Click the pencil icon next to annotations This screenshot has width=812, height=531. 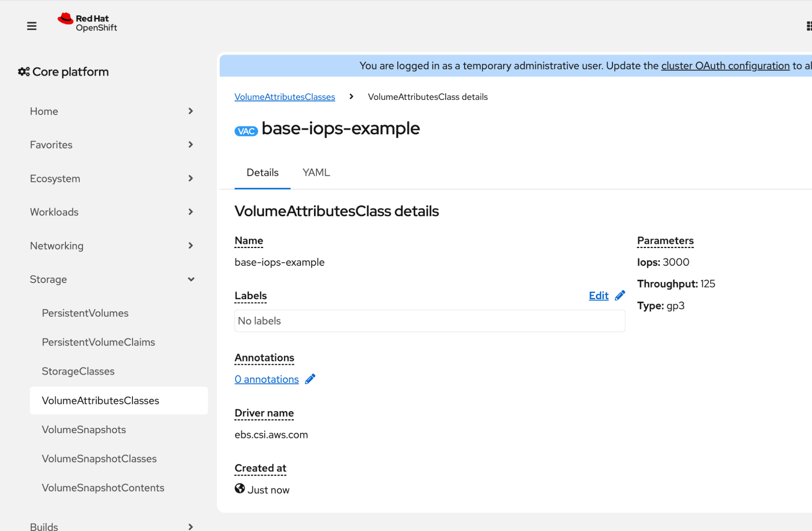310,379
